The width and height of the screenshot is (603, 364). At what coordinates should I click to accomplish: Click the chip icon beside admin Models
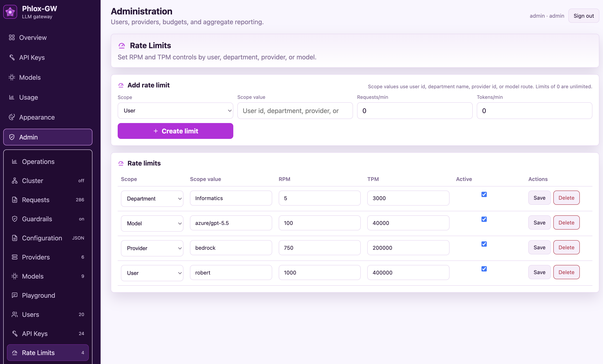click(x=15, y=276)
